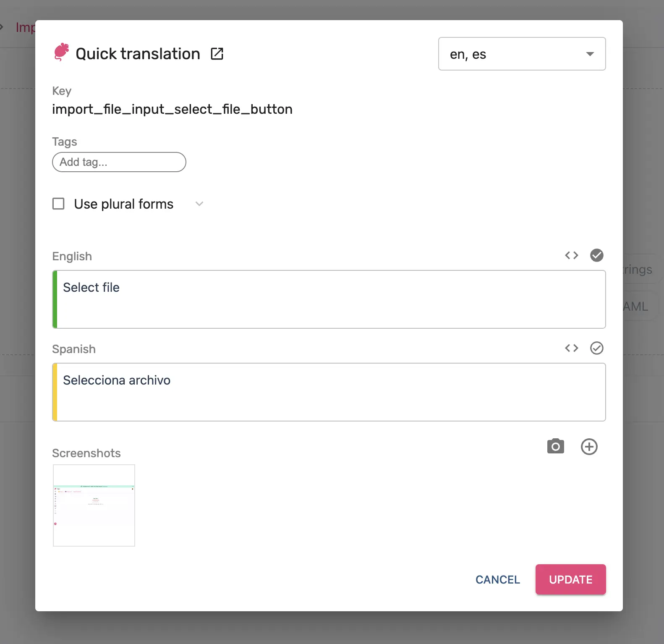Click the UPDATE button
This screenshot has height=644, width=664.
(570, 579)
